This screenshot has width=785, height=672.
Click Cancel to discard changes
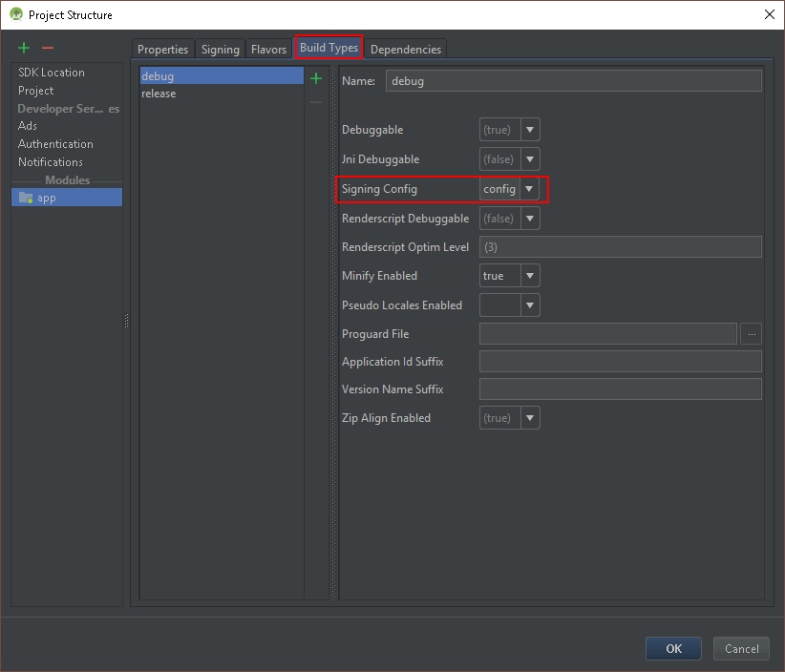(741, 648)
